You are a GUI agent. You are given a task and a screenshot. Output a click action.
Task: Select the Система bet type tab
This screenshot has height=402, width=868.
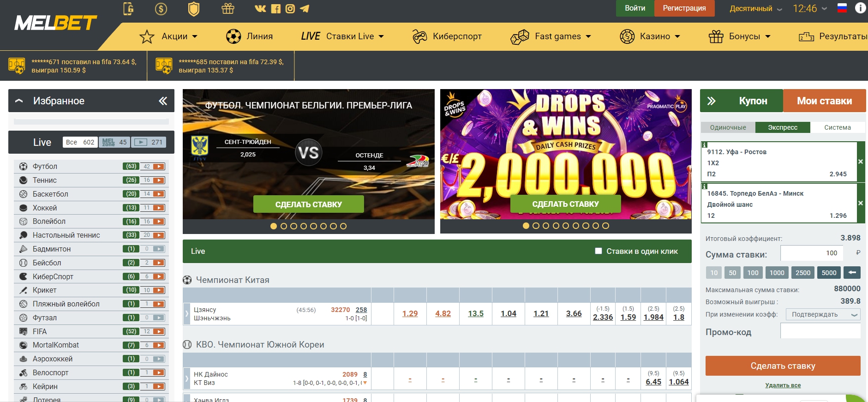tap(838, 127)
